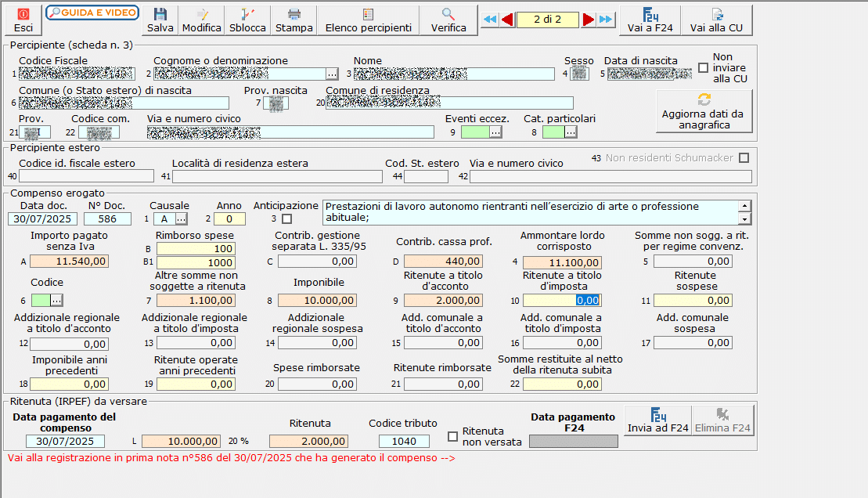
Task: Click Aggiorna dati da anagrafica button
Action: (703, 112)
